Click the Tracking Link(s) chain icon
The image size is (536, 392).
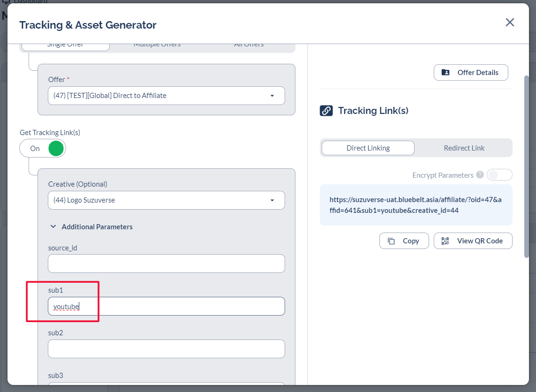click(x=326, y=111)
